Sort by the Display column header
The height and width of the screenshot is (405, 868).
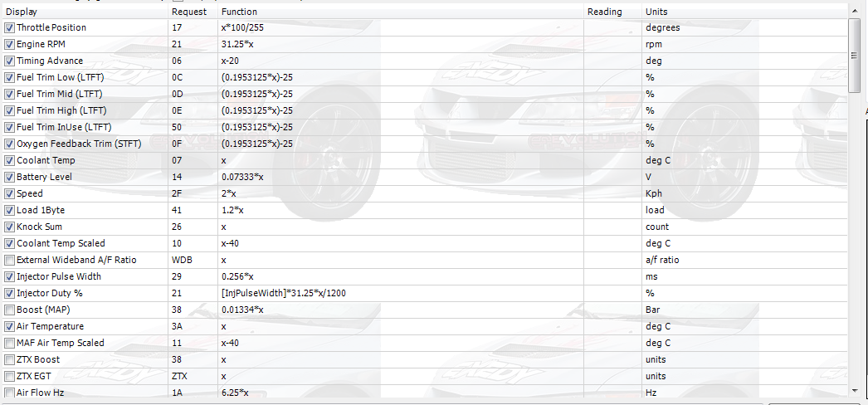pos(83,12)
